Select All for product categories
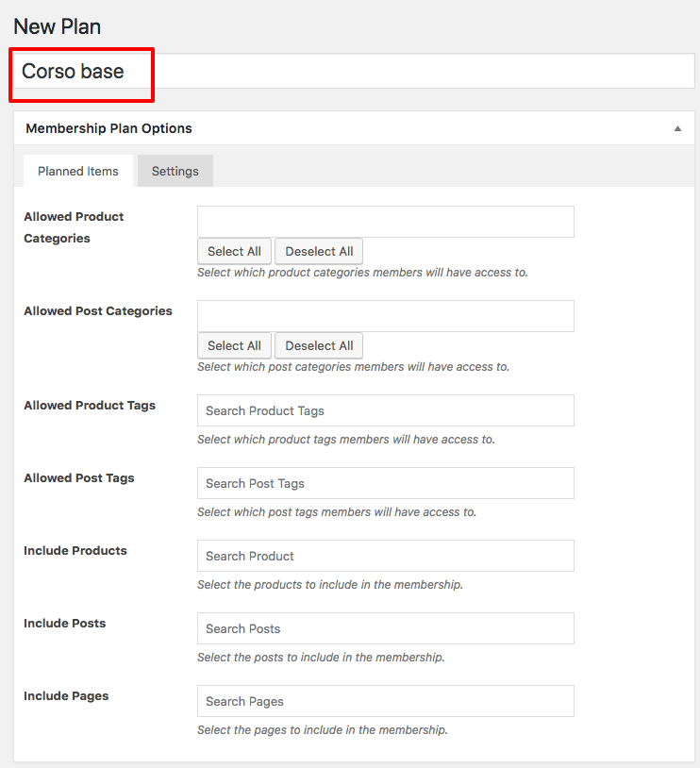Viewport: 700px width, 768px height. click(234, 251)
